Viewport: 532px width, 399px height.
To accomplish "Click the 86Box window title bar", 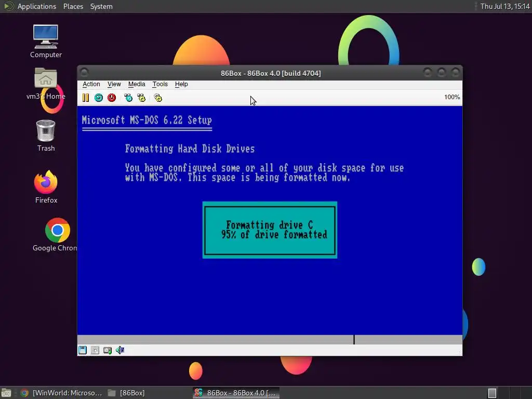I will point(270,73).
